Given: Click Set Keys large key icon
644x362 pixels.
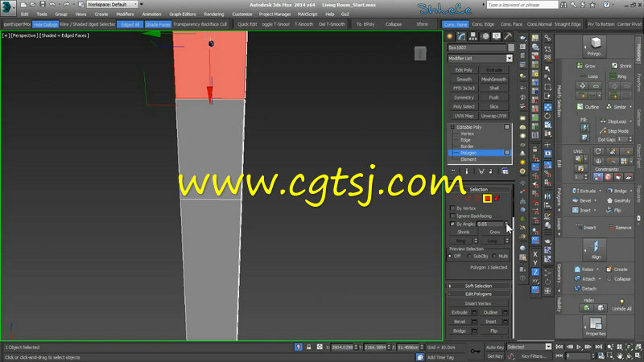Looking at the screenshot, I should point(475,352).
